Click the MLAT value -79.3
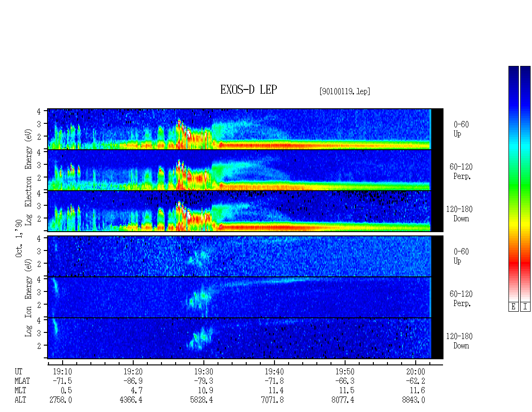This screenshot has height=412, width=532. click(203, 381)
